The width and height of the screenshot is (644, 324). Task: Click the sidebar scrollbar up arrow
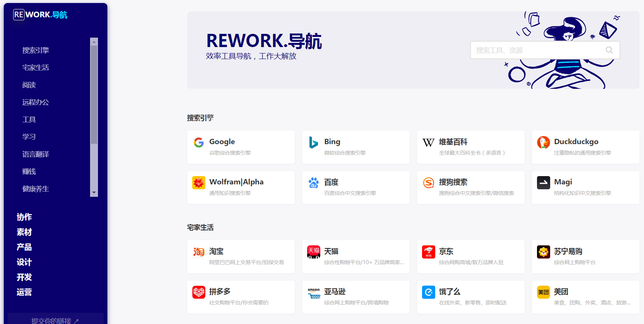(x=94, y=41)
